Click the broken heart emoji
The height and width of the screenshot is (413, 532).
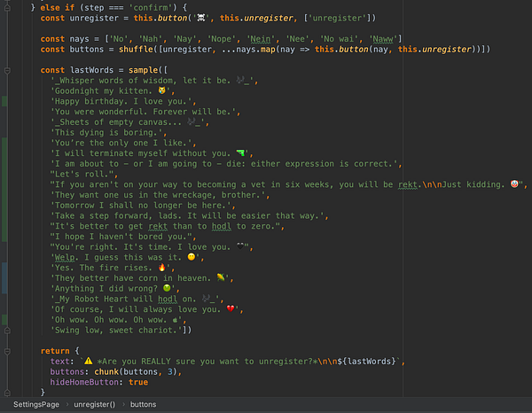231,309
